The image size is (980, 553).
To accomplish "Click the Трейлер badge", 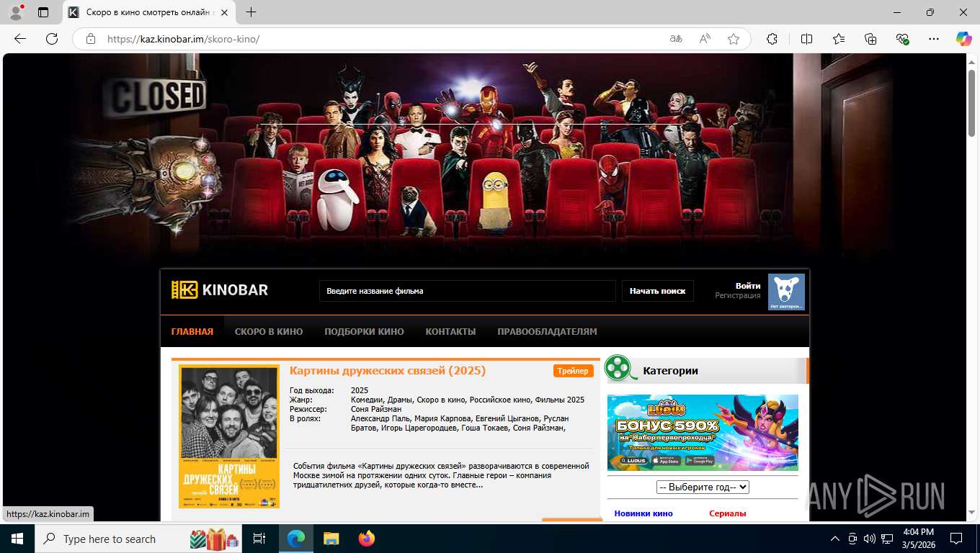I will pyautogui.click(x=574, y=371).
